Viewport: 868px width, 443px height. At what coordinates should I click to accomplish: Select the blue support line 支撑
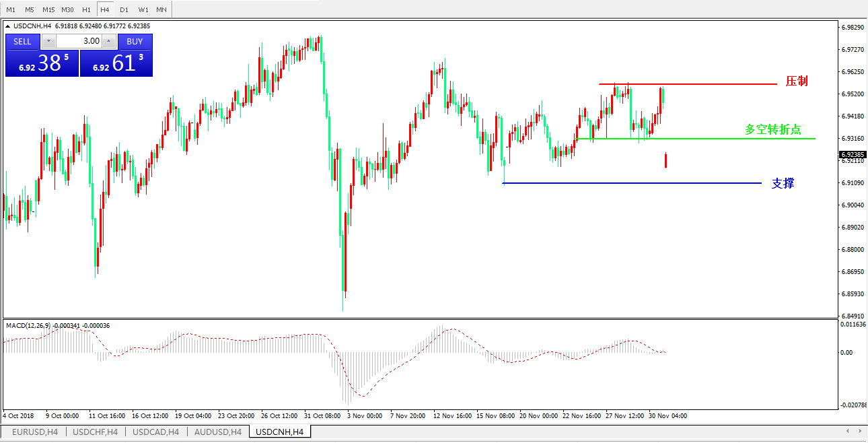632,183
